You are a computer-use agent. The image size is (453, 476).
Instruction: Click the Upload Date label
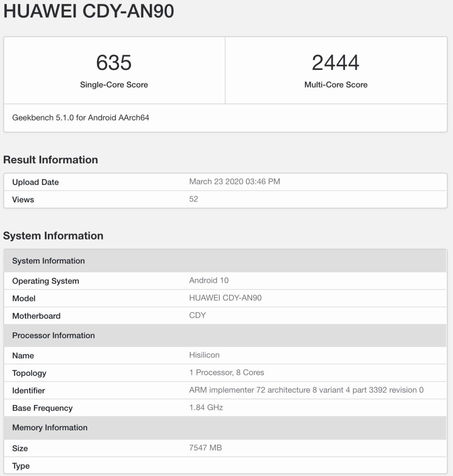pos(36,182)
